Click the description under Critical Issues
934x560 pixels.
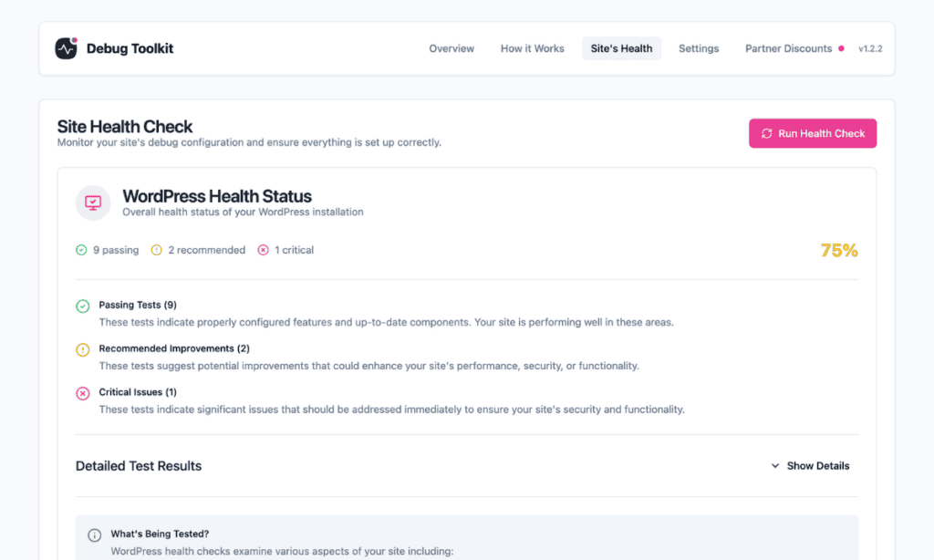(x=392, y=410)
